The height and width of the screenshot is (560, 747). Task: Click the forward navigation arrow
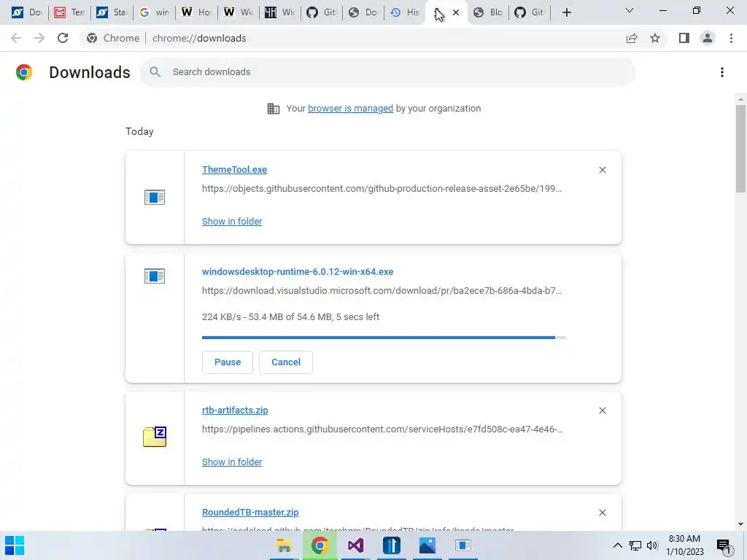[x=39, y=38]
